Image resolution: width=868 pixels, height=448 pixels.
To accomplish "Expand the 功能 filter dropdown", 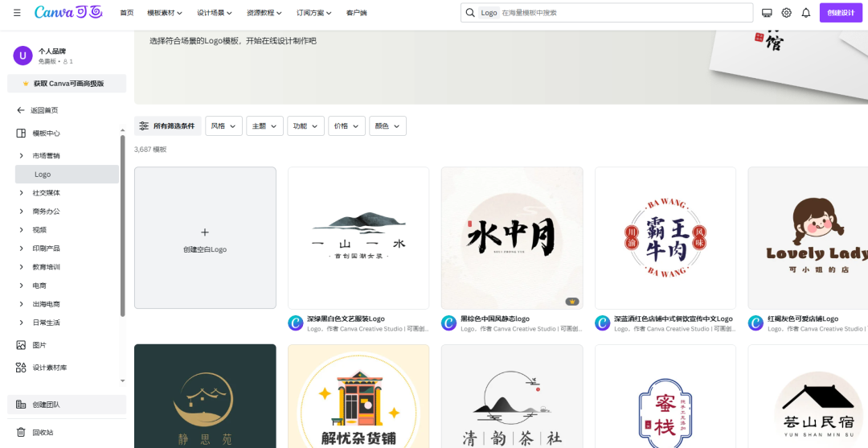I will (305, 125).
